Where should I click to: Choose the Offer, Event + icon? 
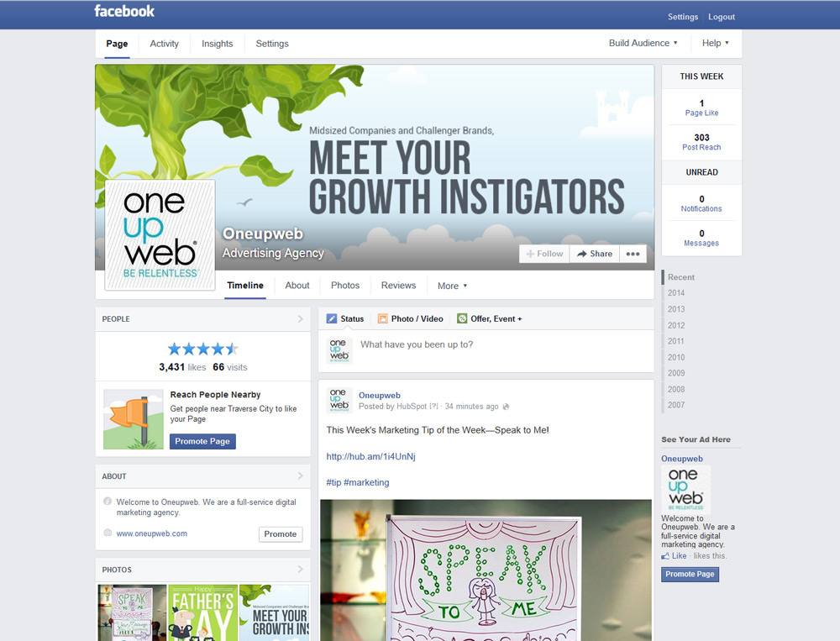[462, 319]
